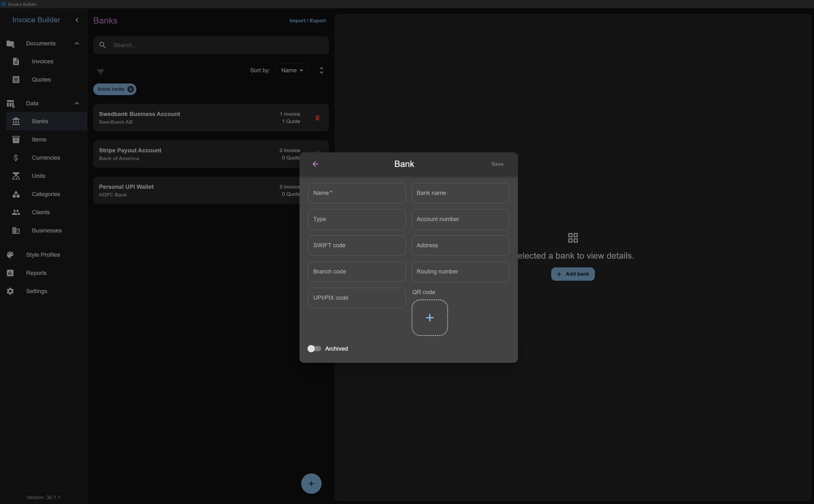
Task: Click the round floating add button
Action: pyautogui.click(x=311, y=484)
